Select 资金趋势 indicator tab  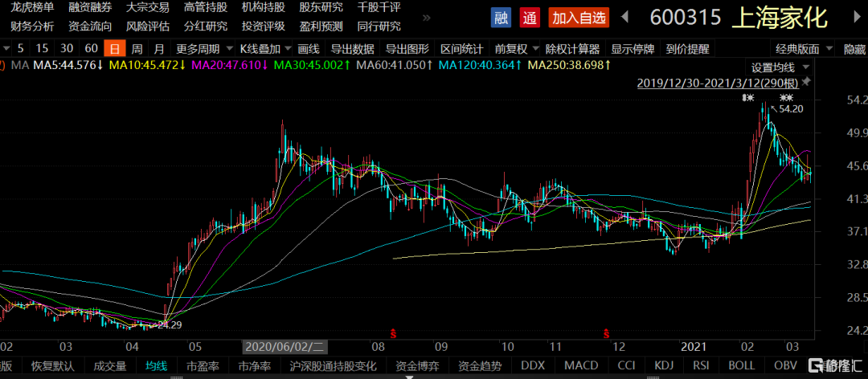(x=479, y=365)
